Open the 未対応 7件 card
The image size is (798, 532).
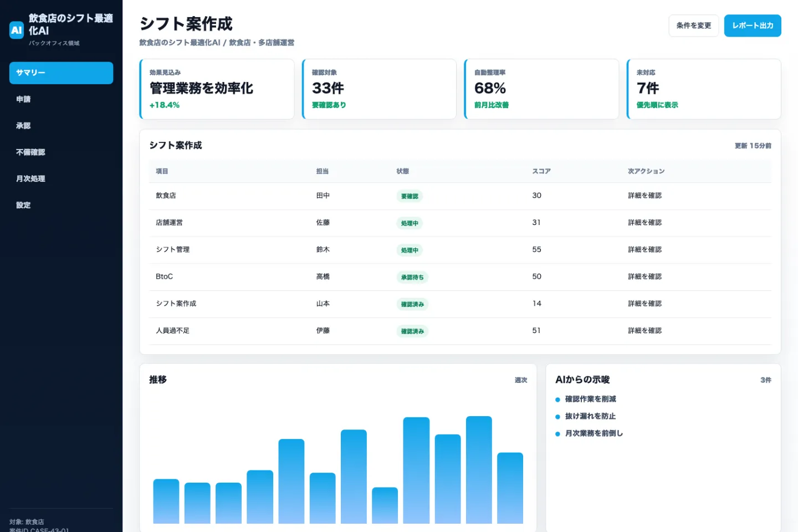click(x=704, y=89)
